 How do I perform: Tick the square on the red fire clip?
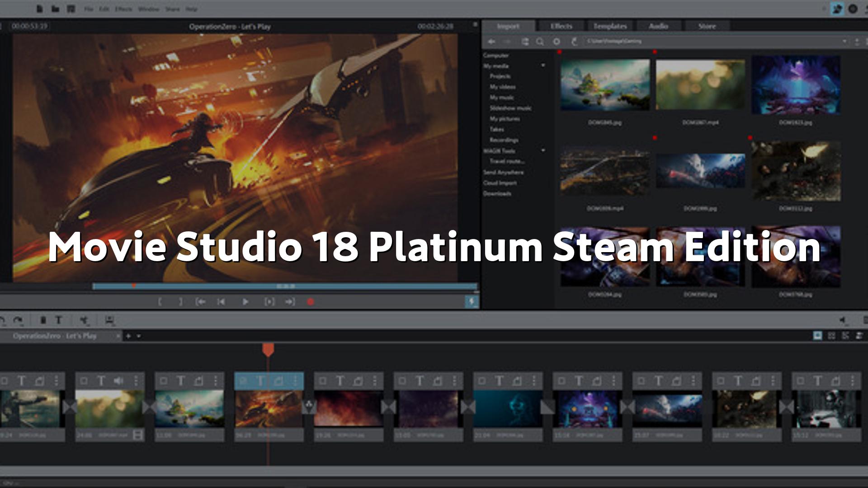323,381
